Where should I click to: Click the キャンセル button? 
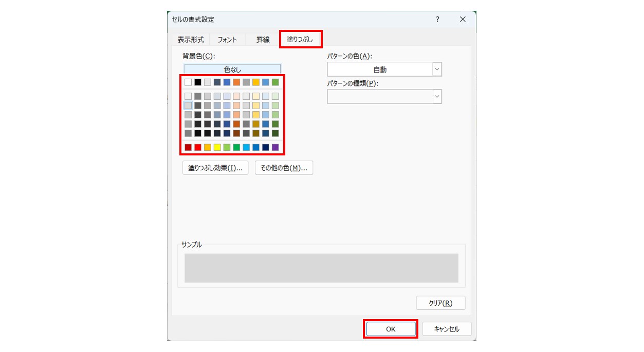447,328
